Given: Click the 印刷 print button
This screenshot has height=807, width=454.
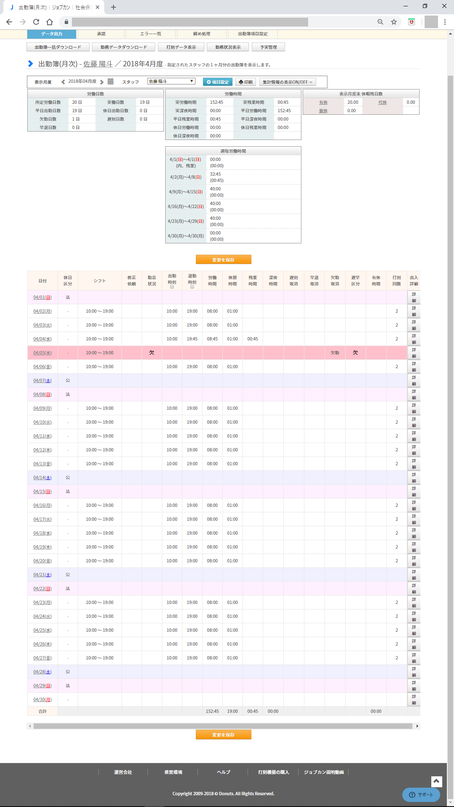Looking at the screenshot, I should (x=246, y=82).
